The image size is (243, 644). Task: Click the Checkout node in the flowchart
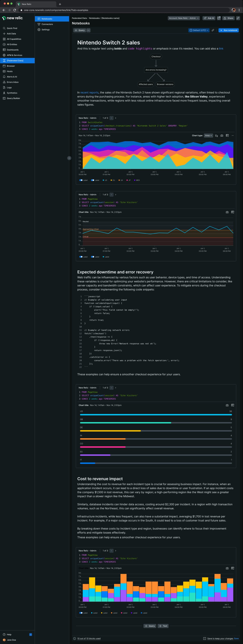tap(156, 57)
